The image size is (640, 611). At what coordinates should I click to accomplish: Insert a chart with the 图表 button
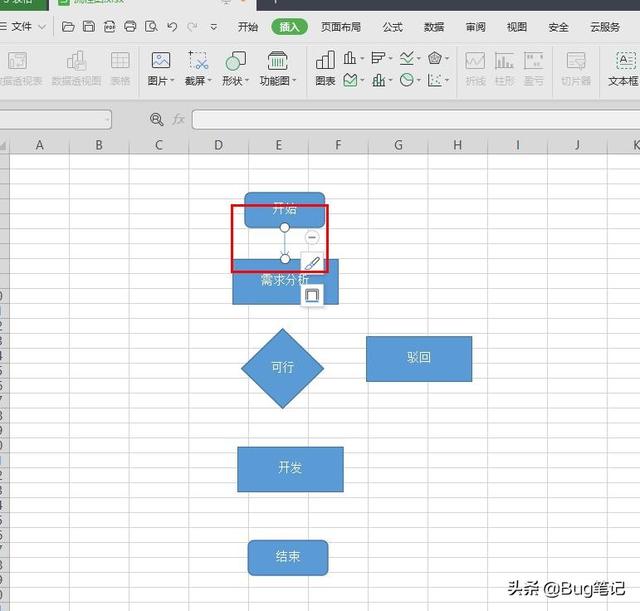click(325, 69)
